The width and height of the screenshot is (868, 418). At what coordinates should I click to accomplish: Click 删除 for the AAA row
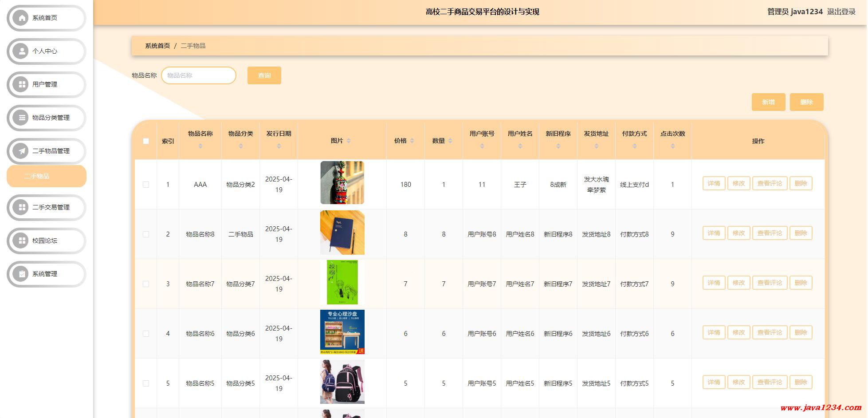(x=801, y=183)
